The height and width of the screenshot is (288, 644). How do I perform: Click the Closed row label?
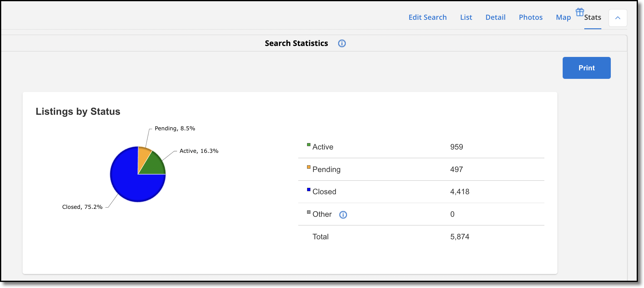(324, 192)
